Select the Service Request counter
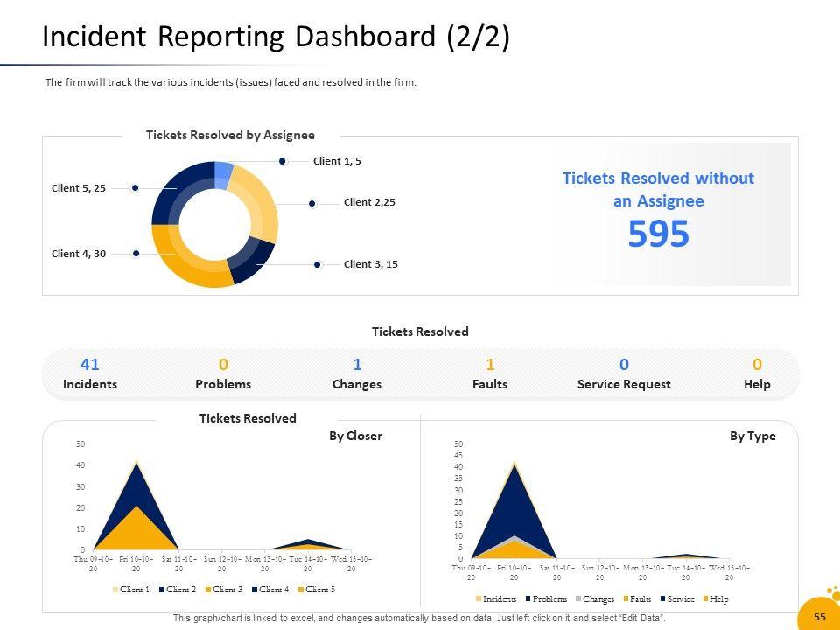840x630 pixels. click(624, 374)
